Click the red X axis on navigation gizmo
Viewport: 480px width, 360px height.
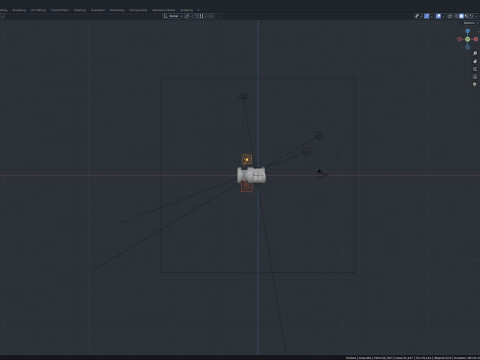pos(476,39)
